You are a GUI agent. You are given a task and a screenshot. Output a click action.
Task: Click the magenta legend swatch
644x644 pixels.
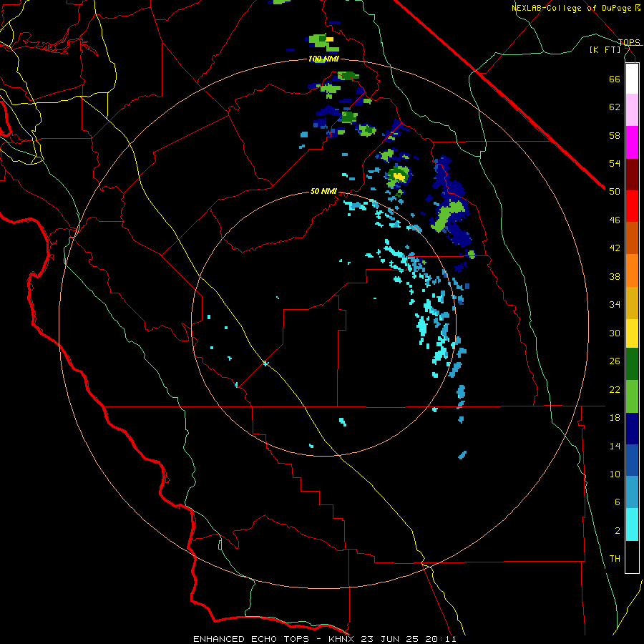[x=632, y=142]
